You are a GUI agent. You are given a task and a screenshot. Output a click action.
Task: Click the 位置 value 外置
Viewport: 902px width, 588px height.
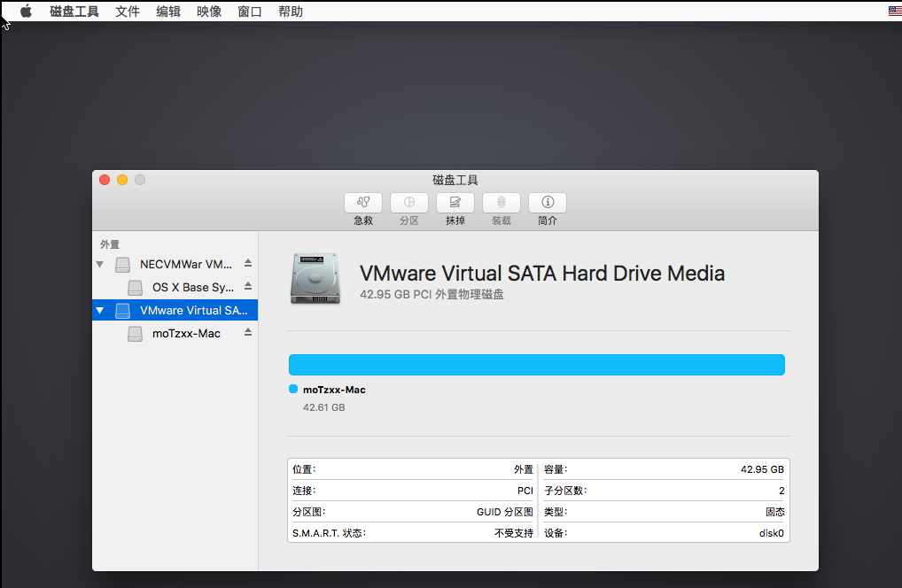[x=524, y=469]
